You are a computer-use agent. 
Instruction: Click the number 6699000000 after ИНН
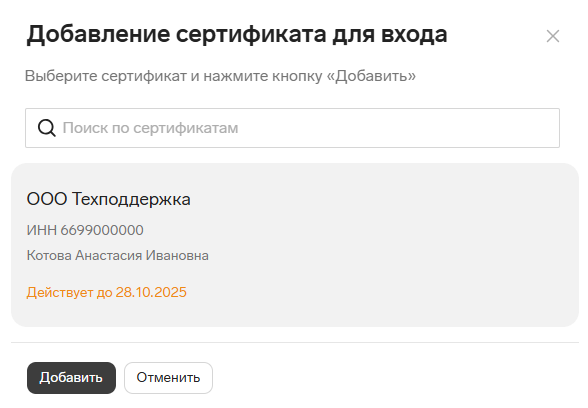coord(102,230)
